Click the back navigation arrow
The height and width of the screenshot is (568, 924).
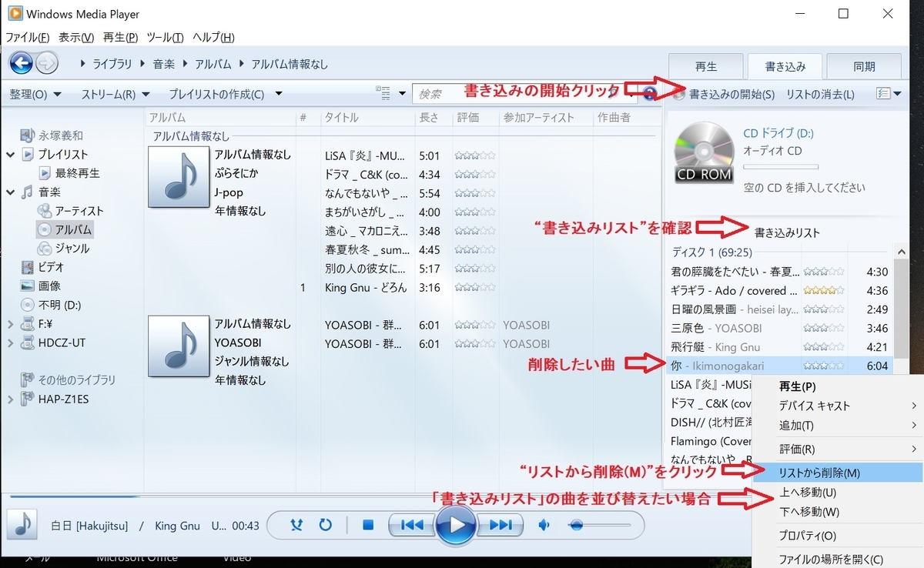(22, 62)
